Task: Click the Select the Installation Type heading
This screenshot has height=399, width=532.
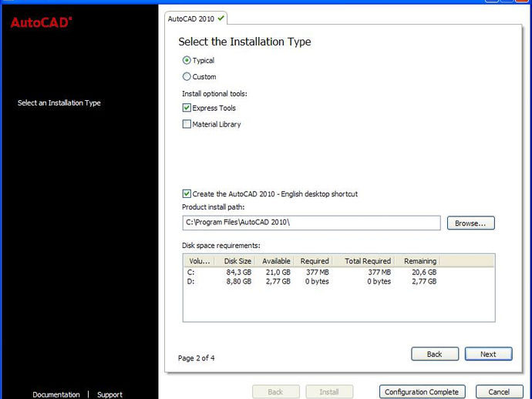Action: point(244,42)
